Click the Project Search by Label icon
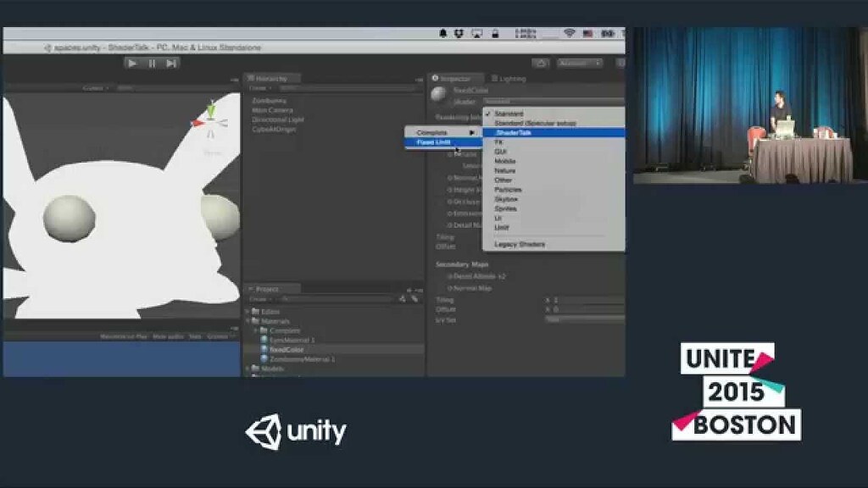 coord(415,299)
